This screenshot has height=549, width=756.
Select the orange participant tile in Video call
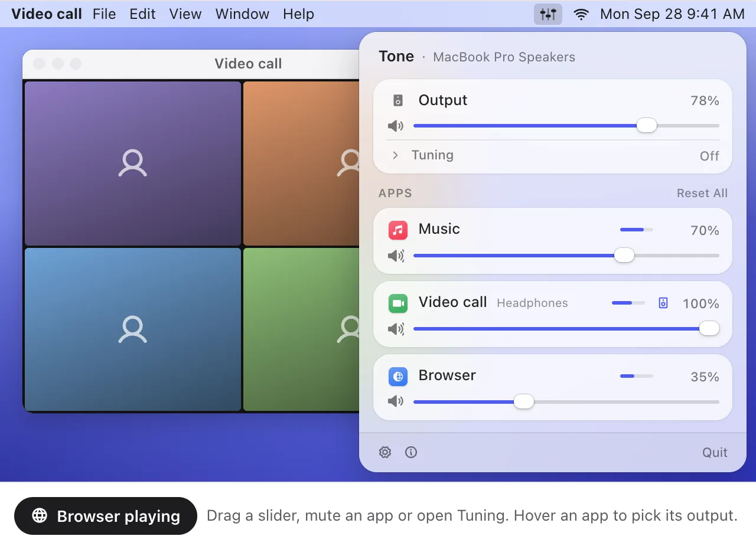[301, 164]
